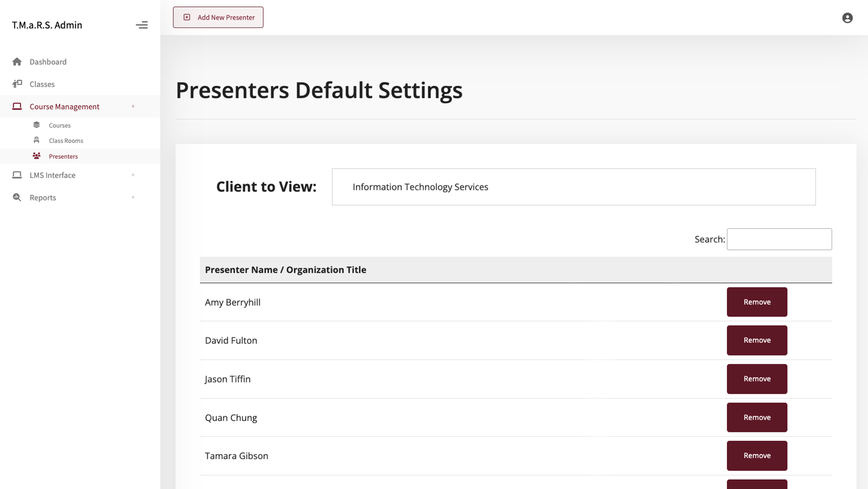This screenshot has height=489, width=868.
Task: Click the Class Rooms chair icon
Action: tap(36, 140)
